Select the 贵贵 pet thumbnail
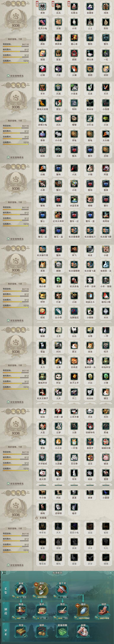The height and width of the screenshot is (644, 114). tap(43, 7)
